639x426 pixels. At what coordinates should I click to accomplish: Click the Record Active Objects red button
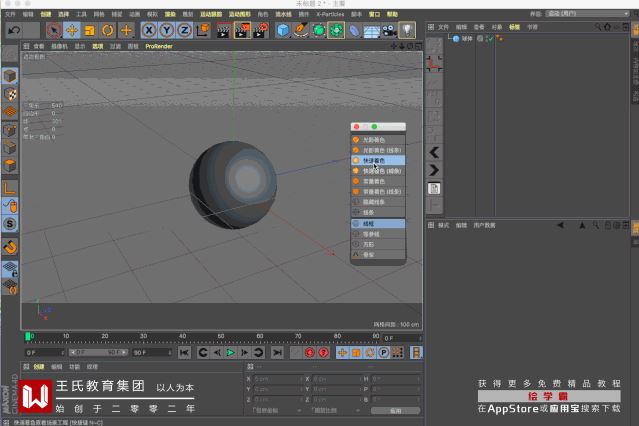(310, 353)
